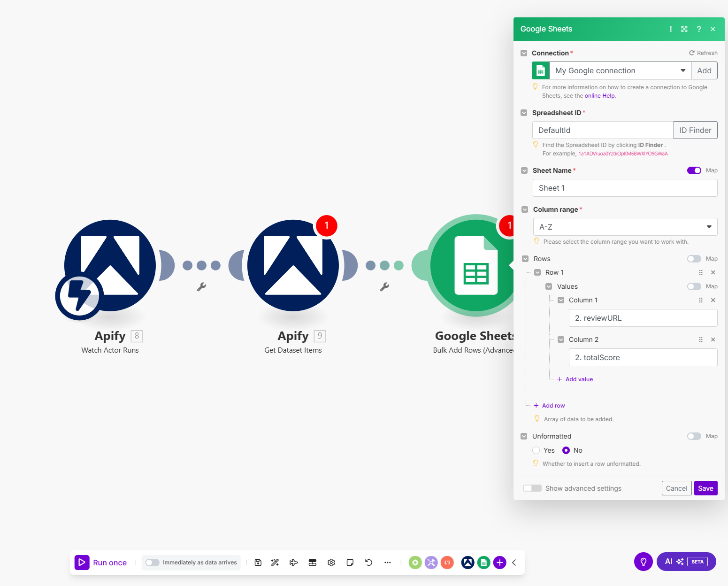Open scenario settings gear icon
The height and width of the screenshot is (586, 728).
click(331, 563)
